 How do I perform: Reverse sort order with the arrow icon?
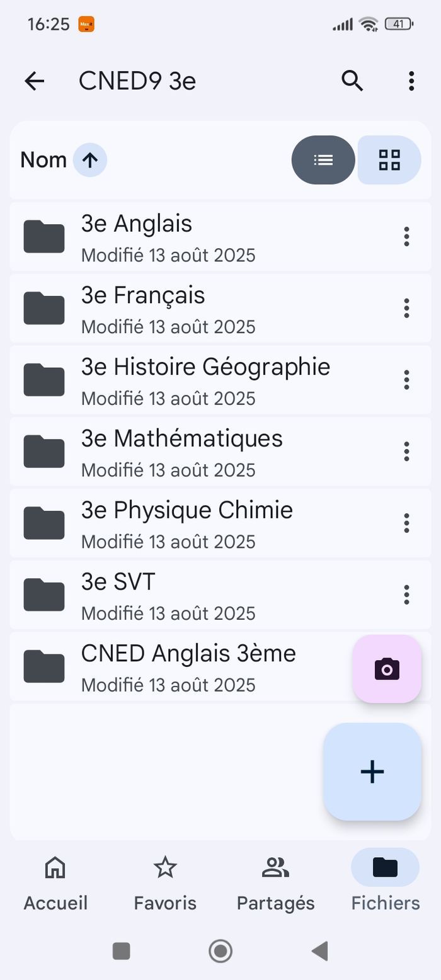point(90,160)
